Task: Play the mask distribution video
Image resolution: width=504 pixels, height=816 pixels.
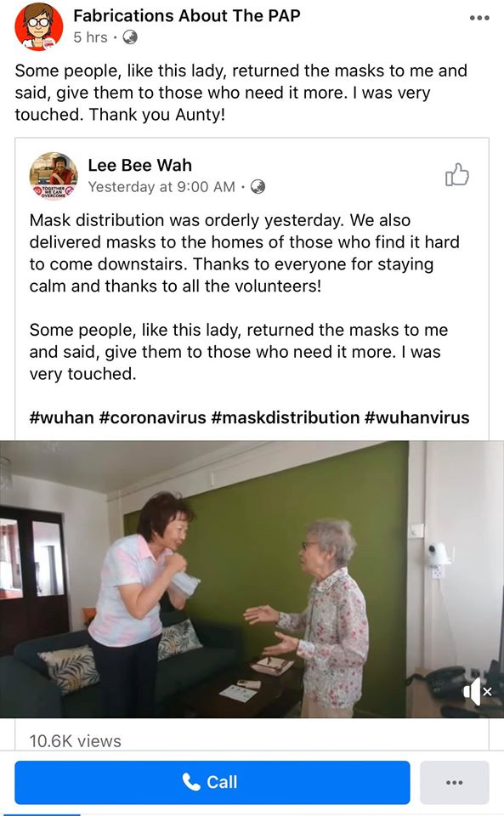Action: (x=252, y=579)
